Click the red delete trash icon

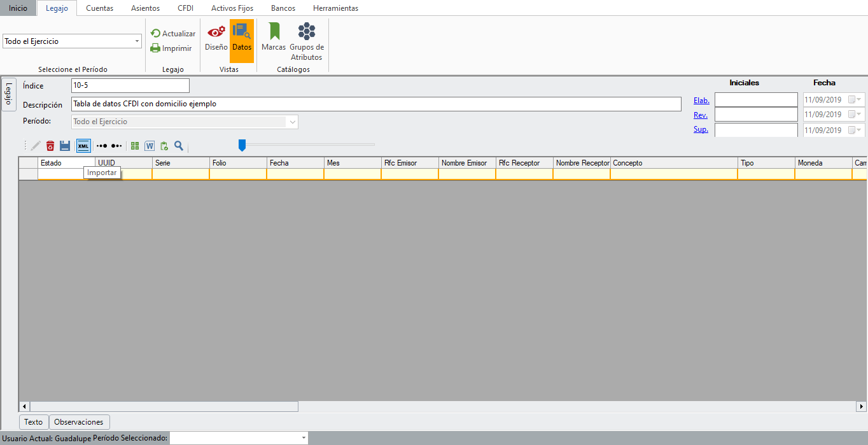pos(50,146)
